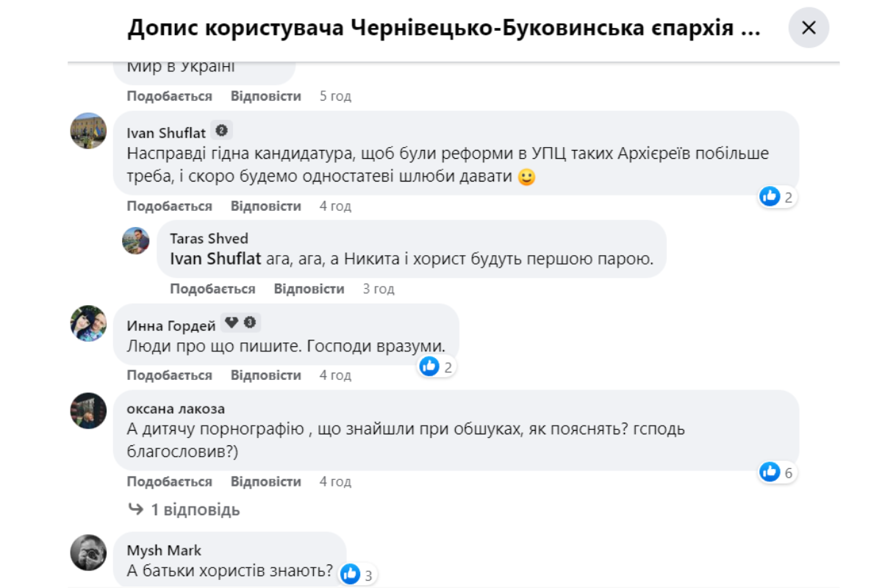The width and height of the screenshot is (882, 588).
Task: Close the post dialog
Action: point(809,28)
